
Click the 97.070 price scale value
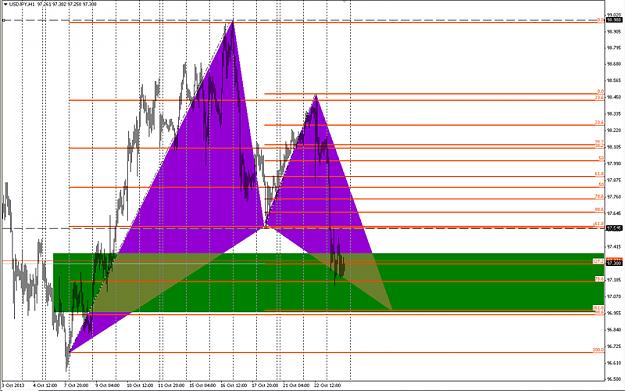click(614, 297)
